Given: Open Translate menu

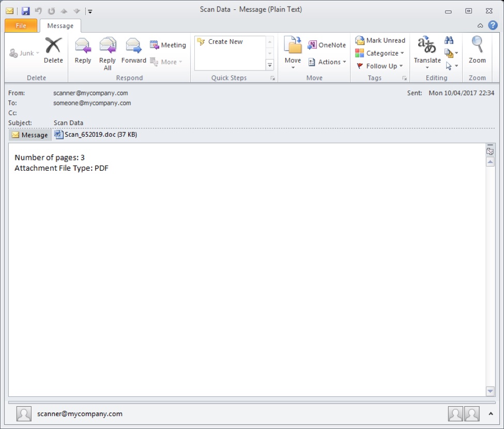Looking at the screenshot, I should pyautogui.click(x=427, y=53).
